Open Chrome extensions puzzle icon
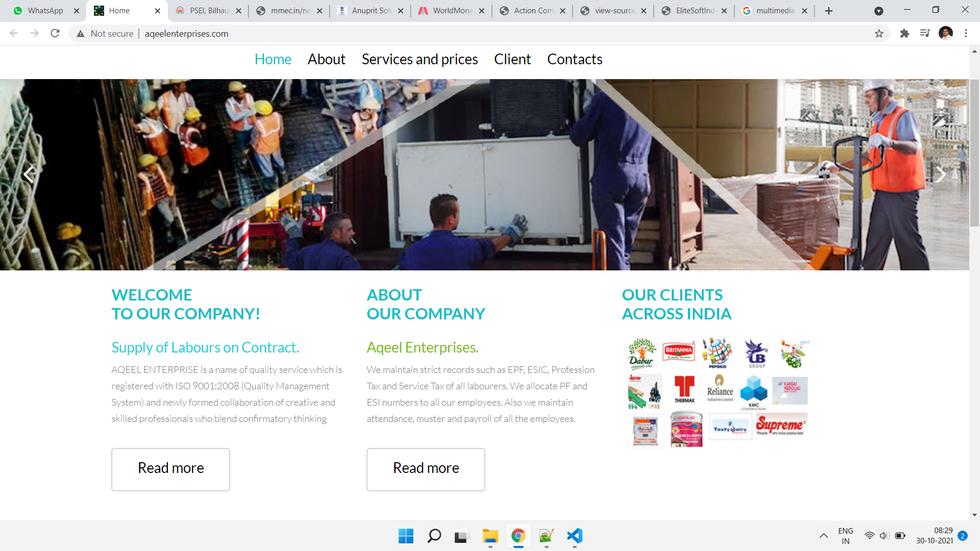Image resolution: width=980 pixels, height=551 pixels. click(x=904, y=34)
